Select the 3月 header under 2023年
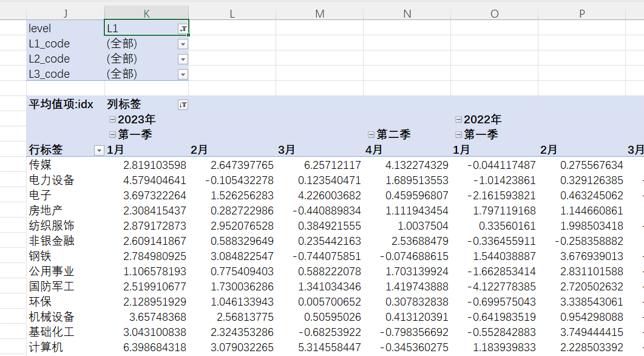The height and width of the screenshot is (356, 644). (x=319, y=149)
